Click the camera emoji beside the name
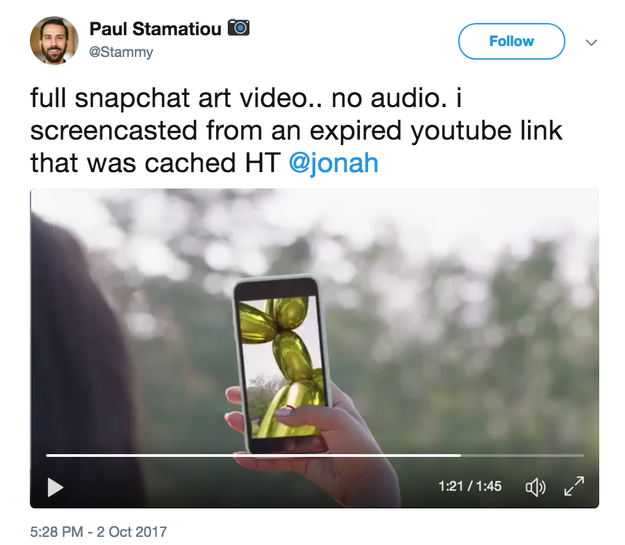The height and width of the screenshot is (545, 625). point(238,28)
